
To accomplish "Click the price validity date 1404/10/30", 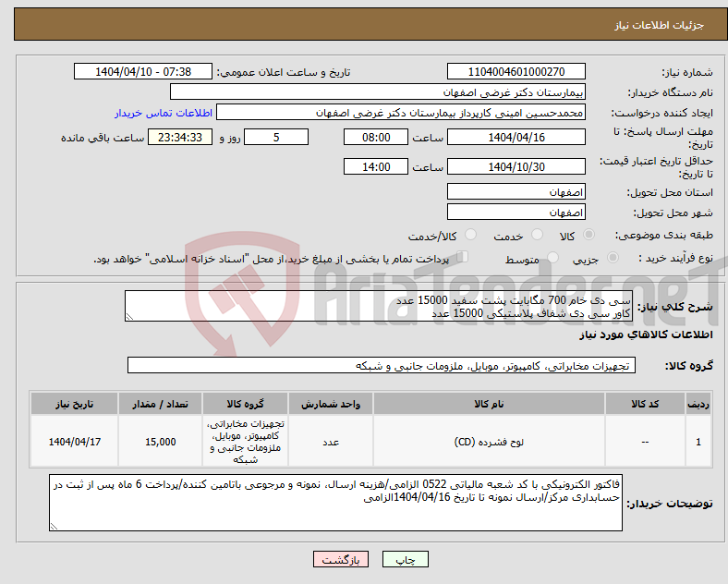I will click(516, 166).
